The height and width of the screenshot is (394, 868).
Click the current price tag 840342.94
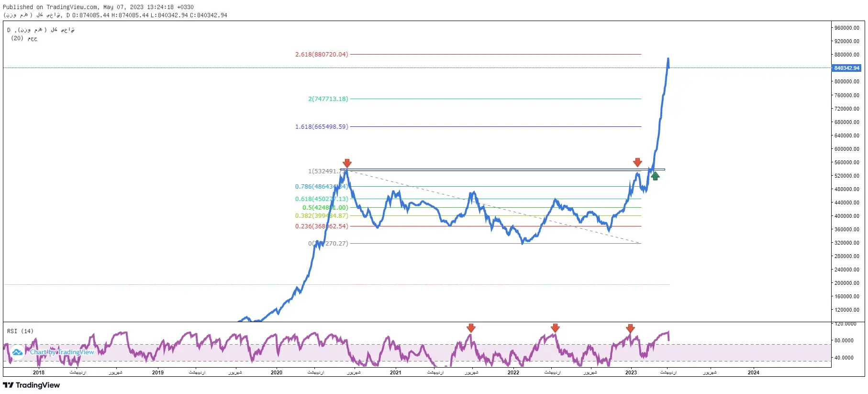pyautogui.click(x=847, y=68)
